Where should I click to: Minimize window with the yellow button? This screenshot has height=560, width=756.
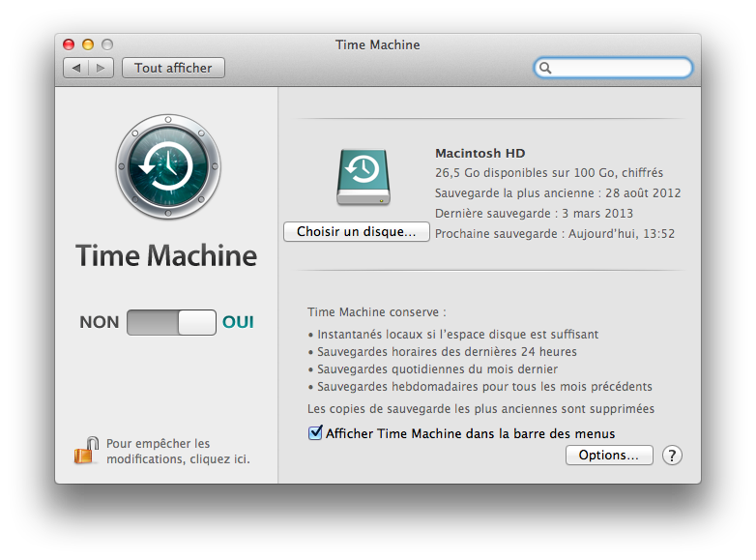coord(88,44)
